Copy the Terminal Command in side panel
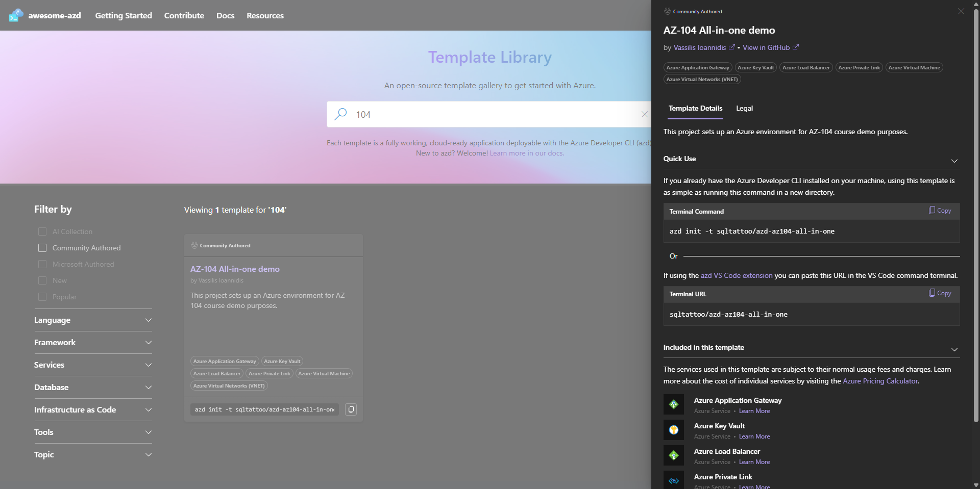The height and width of the screenshot is (489, 980). pos(940,211)
